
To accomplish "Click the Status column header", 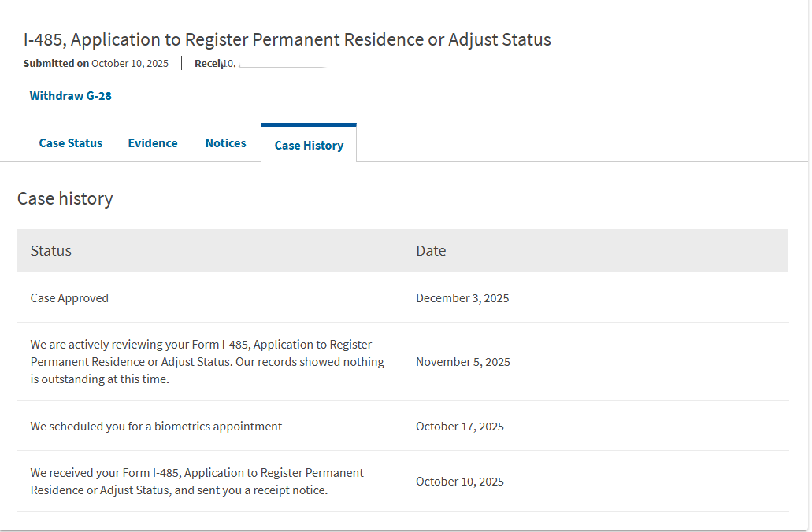I will (51, 251).
